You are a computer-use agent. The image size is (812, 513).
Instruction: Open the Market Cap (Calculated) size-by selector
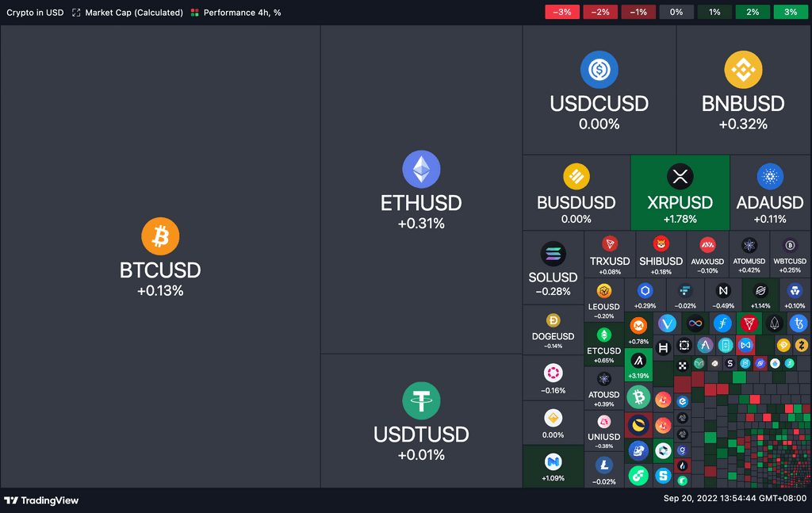[128, 13]
